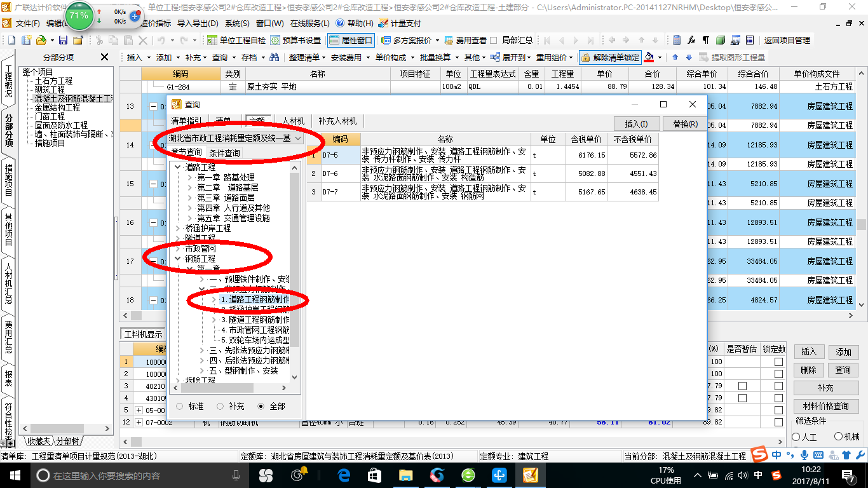Expand 第一章 路基处理 chapter node
This screenshot has width=868, height=488.
coord(189,177)
